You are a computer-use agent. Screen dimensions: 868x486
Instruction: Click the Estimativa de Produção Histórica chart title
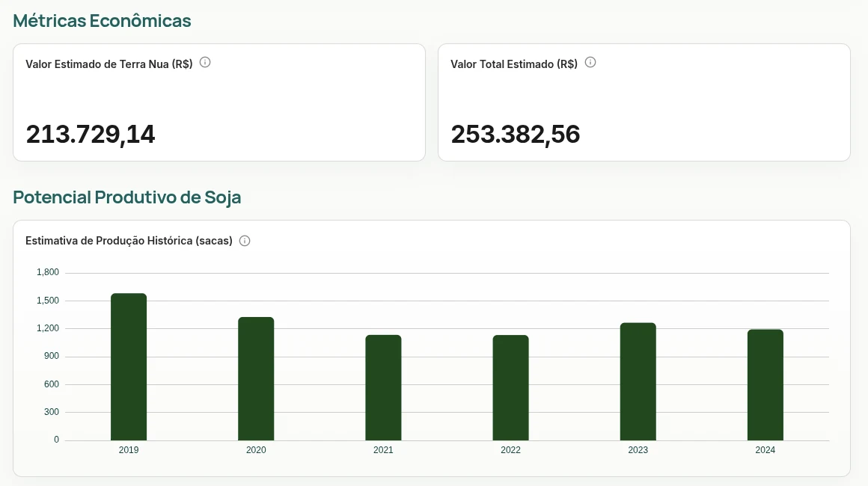[129, 241]
